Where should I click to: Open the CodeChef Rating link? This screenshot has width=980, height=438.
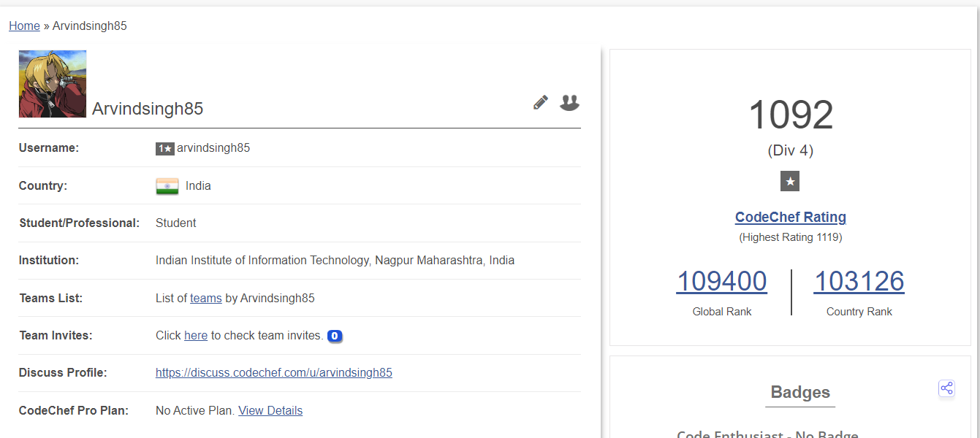coord(791,217)
